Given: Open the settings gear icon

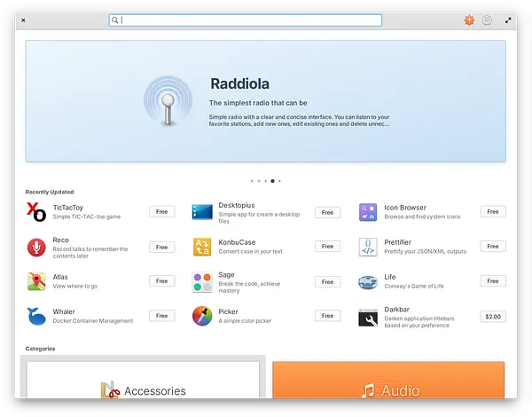Looking at the screenshot, I should [x=487, y=20].
